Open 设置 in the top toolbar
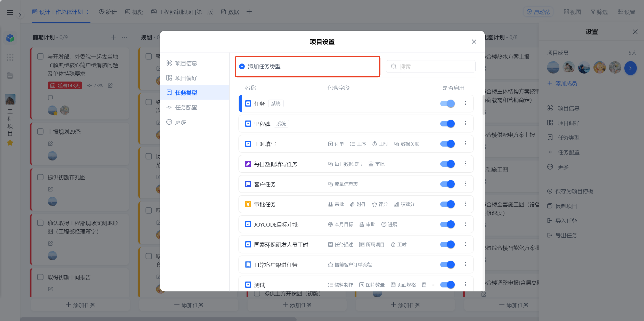Screen dimensions: 644x321 tap(626, 12)
